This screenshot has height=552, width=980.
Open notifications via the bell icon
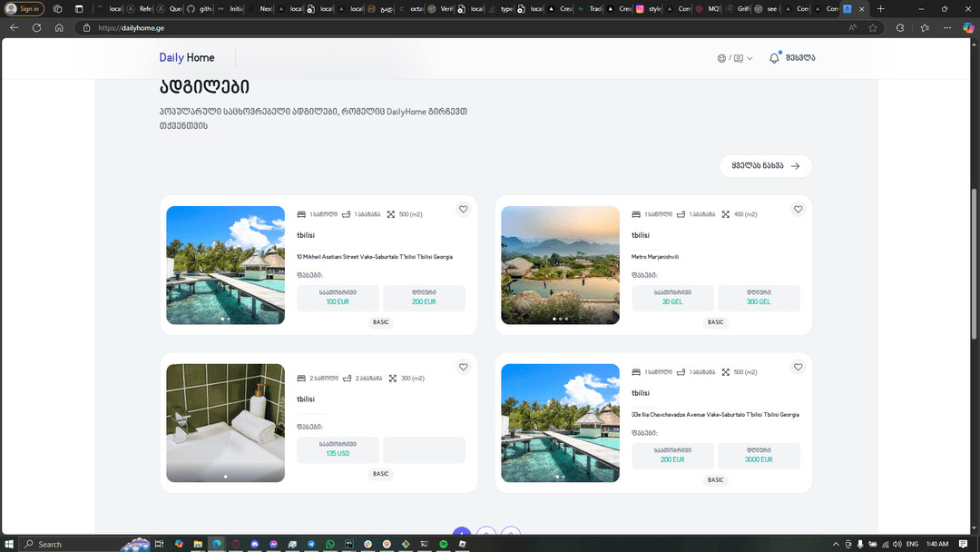coord(773,57)
